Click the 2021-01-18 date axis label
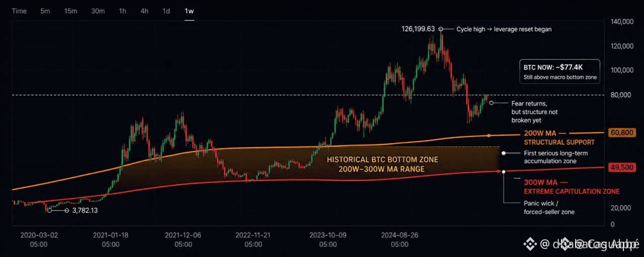Screen dimensions: 644x257 (x=111, y=239)
